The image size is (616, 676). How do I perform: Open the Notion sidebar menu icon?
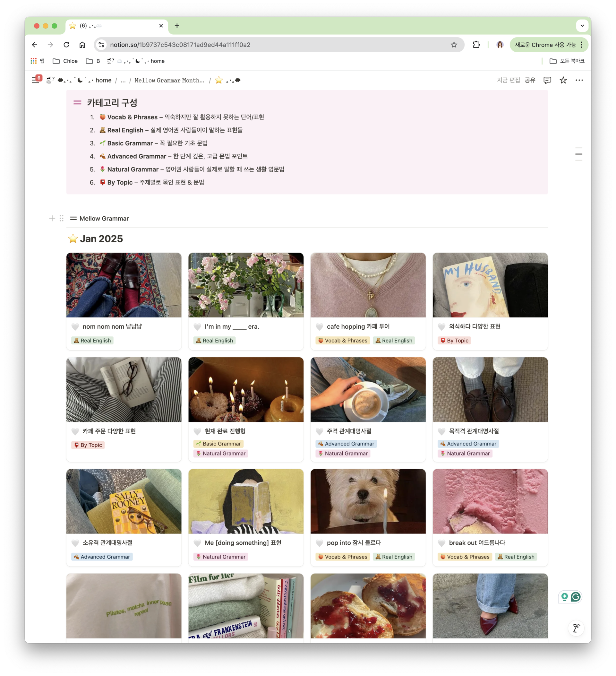point(35,80)
